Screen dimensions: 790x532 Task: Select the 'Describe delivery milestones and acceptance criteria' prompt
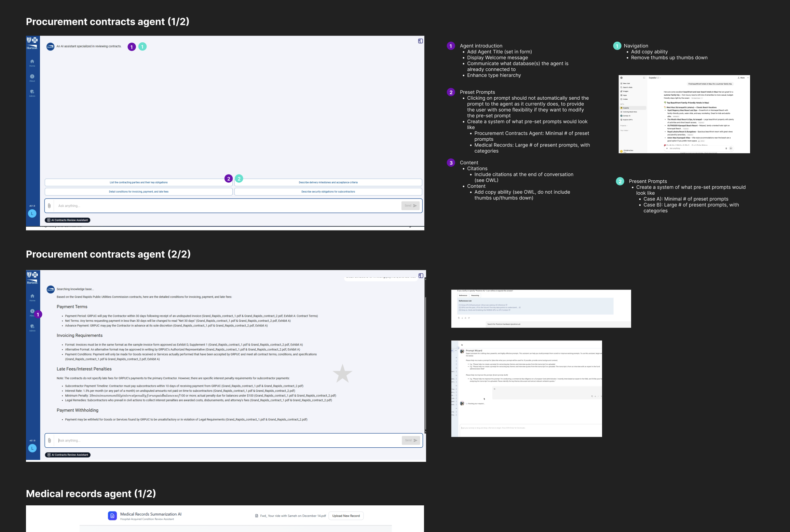click(328, 182)
